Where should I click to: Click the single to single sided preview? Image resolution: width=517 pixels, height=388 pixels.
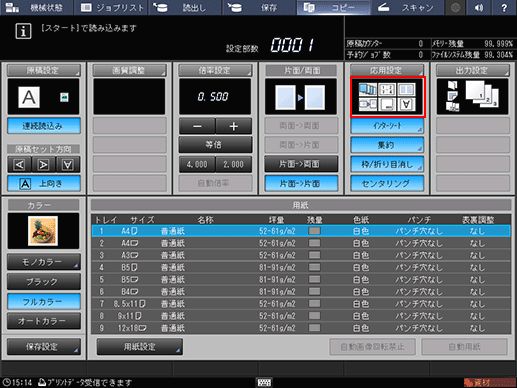click(300, 97)
